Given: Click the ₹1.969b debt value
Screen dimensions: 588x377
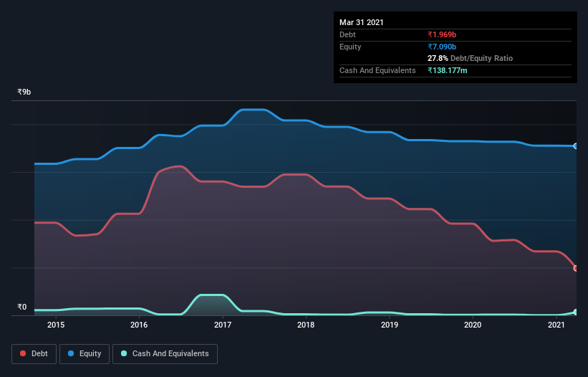Looking at the screenshot, I should 442,34.
